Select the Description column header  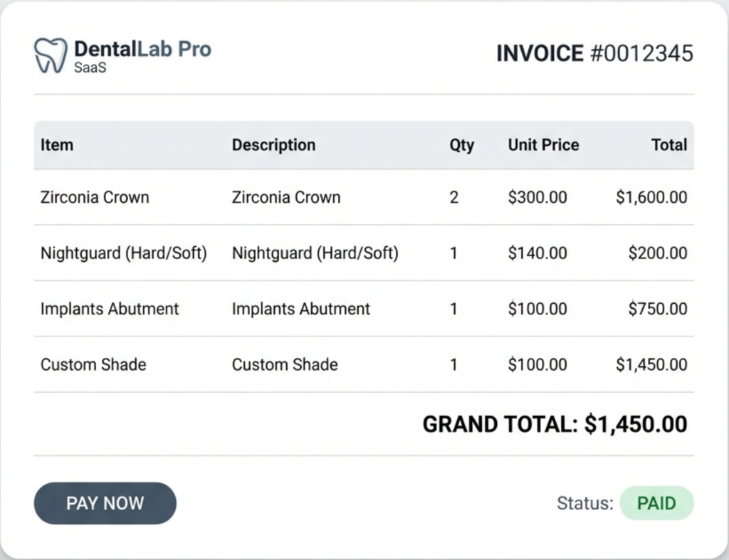[273, 145]
